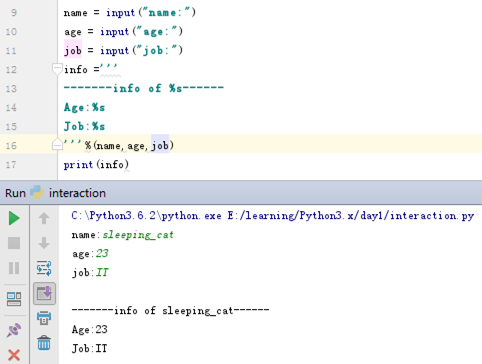
Task: Toggle Scroll to end of output
Action: [44, 294]
